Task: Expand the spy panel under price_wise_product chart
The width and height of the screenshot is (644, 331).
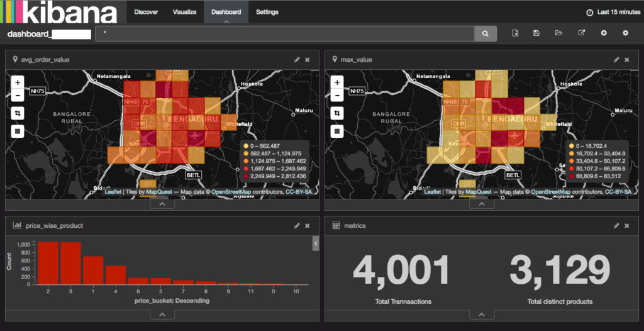Action: [162, 315]
